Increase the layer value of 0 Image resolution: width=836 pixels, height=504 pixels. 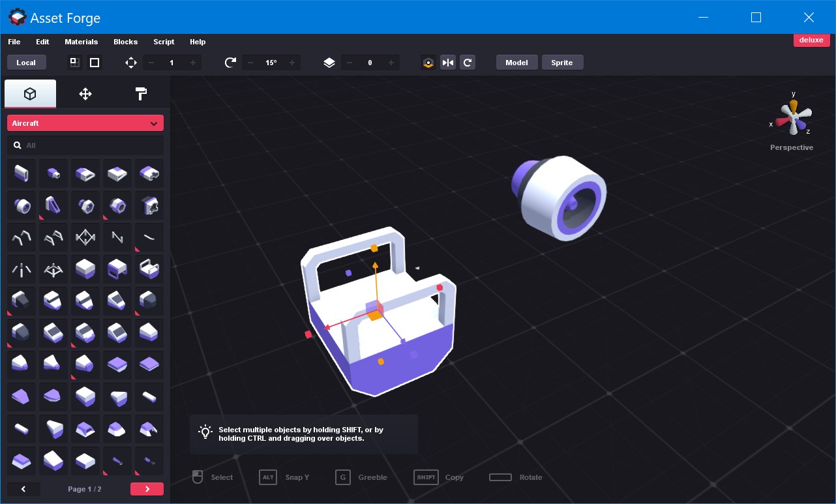click(x=391, y=63)
